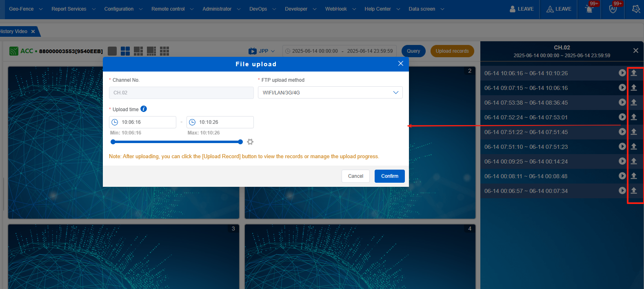Upload the 06-14 09:07:15 recording
644x289 pixels.
pos(634,87)
